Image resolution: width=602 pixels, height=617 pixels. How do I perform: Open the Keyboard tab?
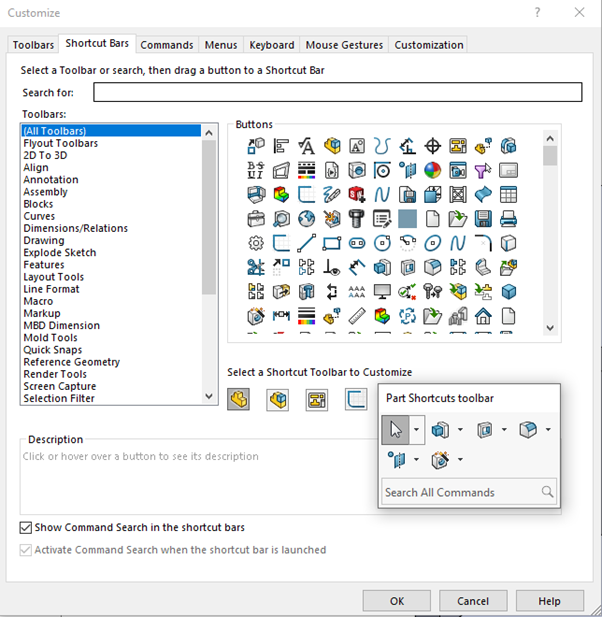pos(271,45)
